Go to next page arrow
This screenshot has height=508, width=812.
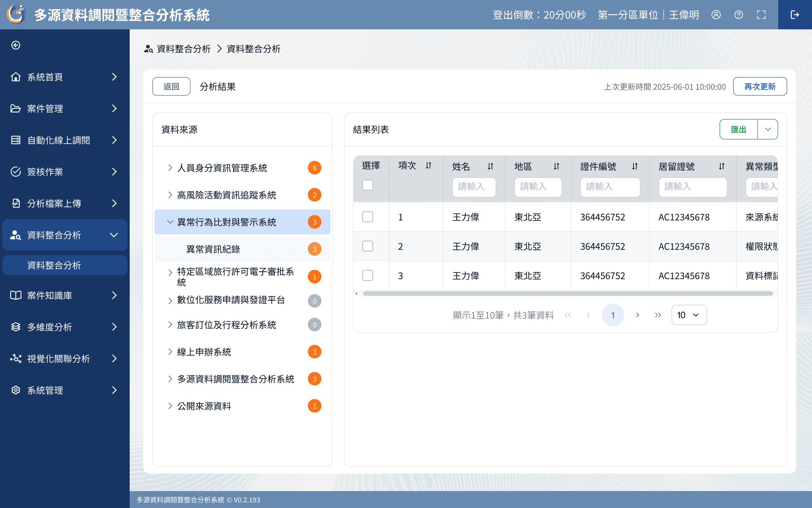click(x=638, y=315)
